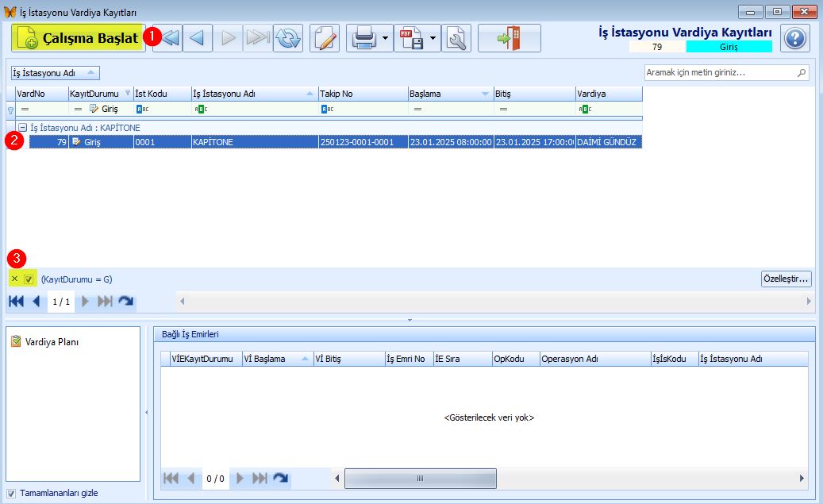The width and height of the screenshot is (823, 504).
Task: Go to next page in lower grid
Action: (240, 479)
